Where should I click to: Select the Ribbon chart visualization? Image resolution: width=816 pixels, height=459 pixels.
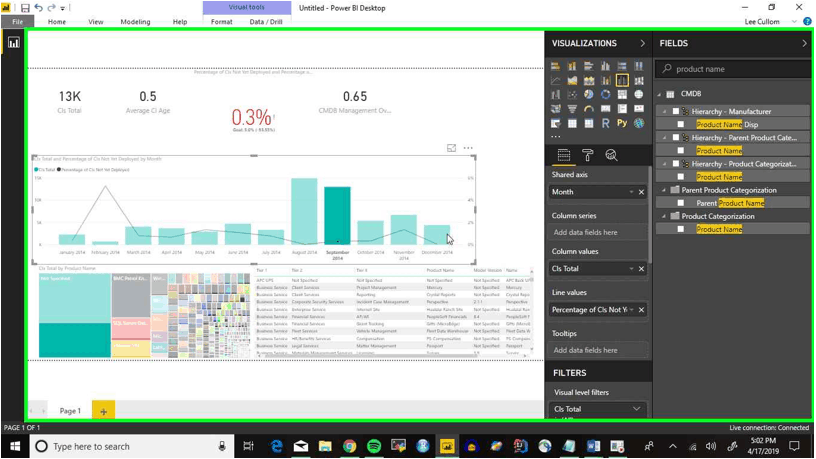coord(639,80)
